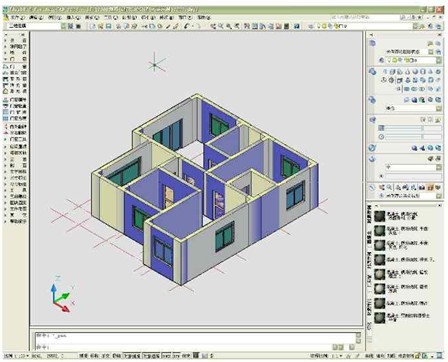This screenshot has width=448, height=362.
Task: Open the last menu item in the menu bar
Action: (x=203, y=17)
